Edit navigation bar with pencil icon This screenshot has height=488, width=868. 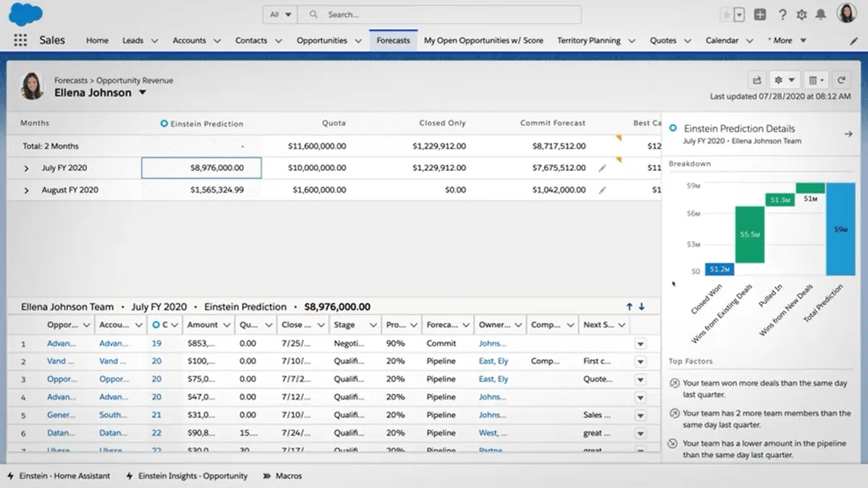point(854,41)
